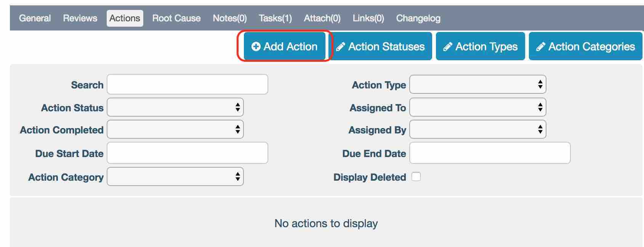Open the Action Status dropdown
The image size is (644, 247).
point(175,107)
